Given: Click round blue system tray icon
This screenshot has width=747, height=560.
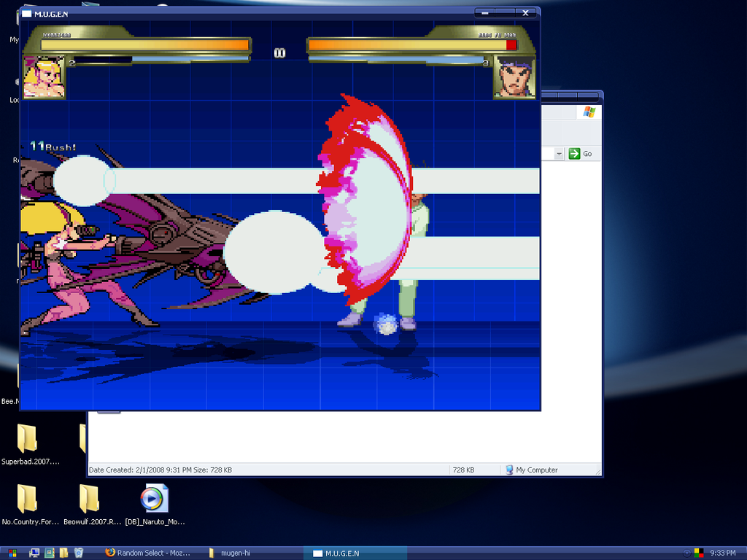Looking at the screenshot, I should 686,553.
